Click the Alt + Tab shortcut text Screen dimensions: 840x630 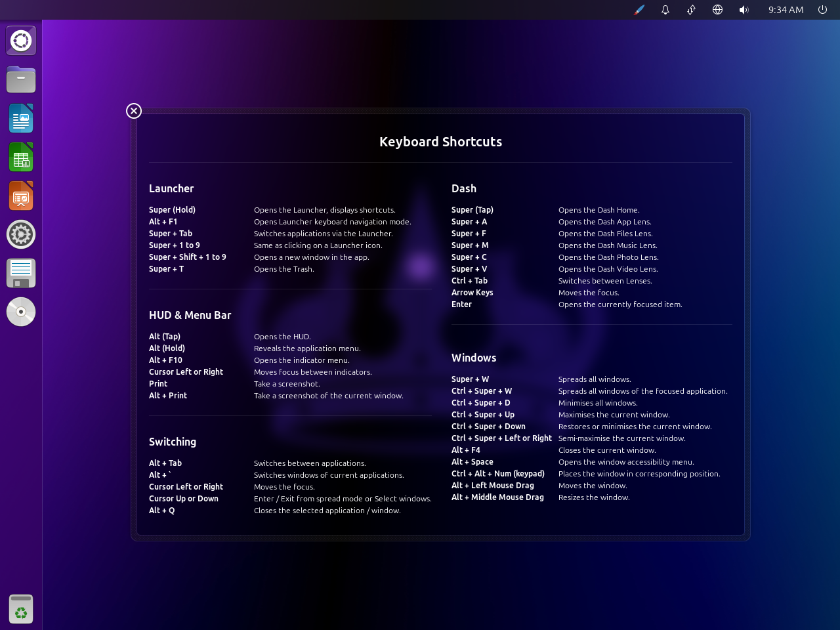coord(165,463)
